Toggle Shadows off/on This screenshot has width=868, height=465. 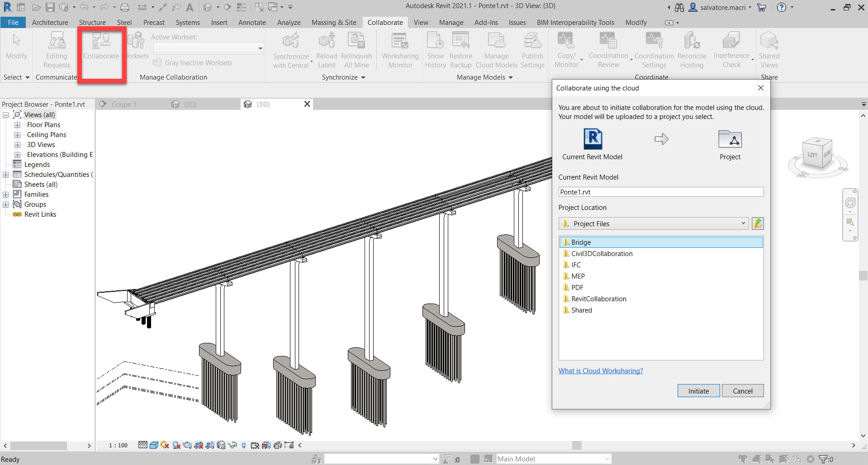[x=176, y=445]
